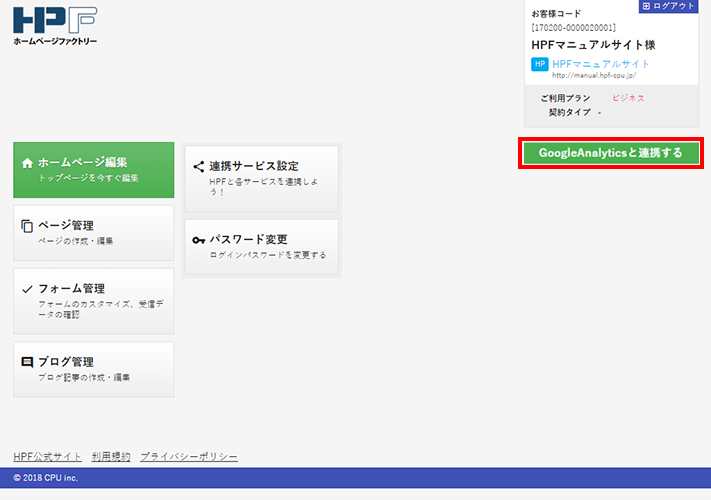Image resolution: width=711 pixels, height=500 pixels.
Task: Open the 利用規約 footer link
Action: 111,456
